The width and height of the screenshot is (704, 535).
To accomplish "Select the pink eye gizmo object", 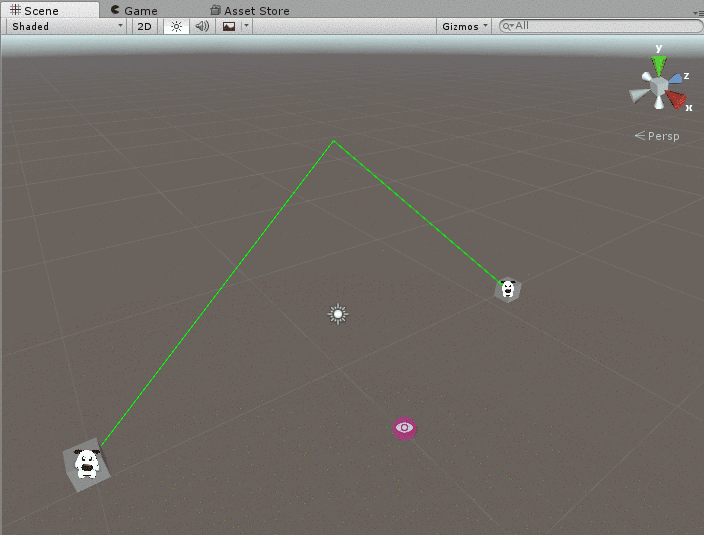I will 405,428.
